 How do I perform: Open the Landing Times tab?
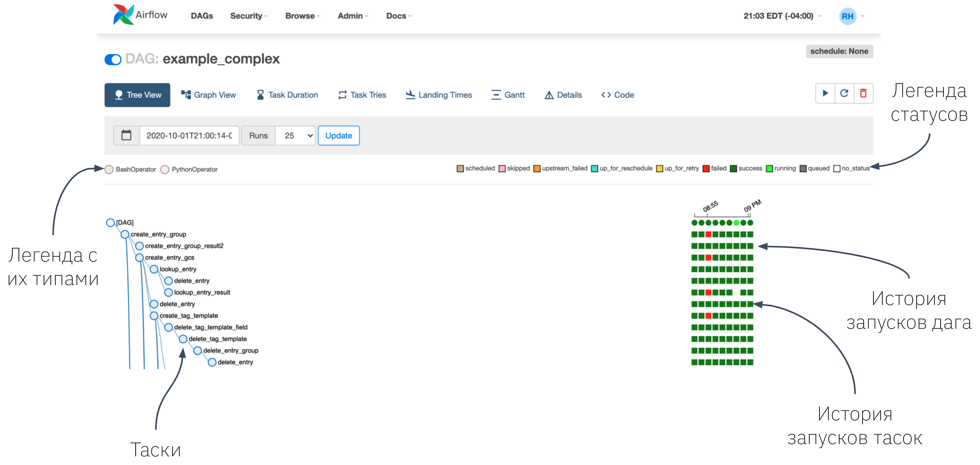pyautogui.click(x=439, y=95)
